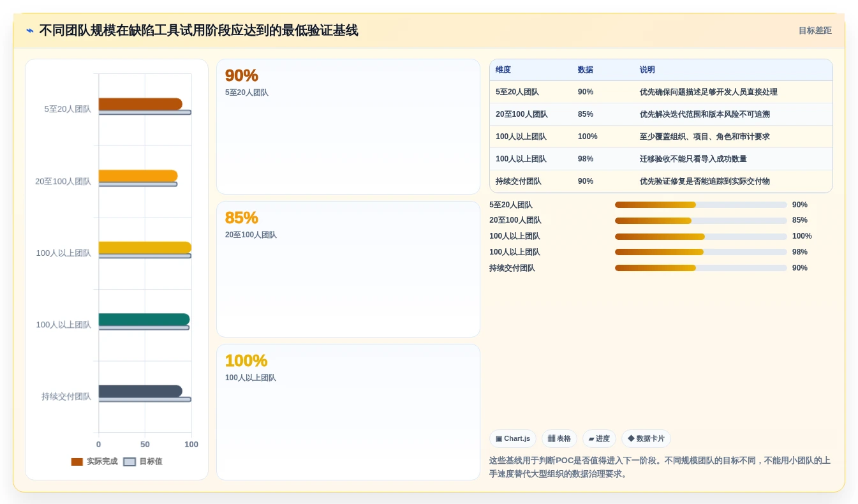Click 迁移验收不能只看导入成功数量
Image resolution: width=858 pixels, height=504 pixels.
pos(693,159)
